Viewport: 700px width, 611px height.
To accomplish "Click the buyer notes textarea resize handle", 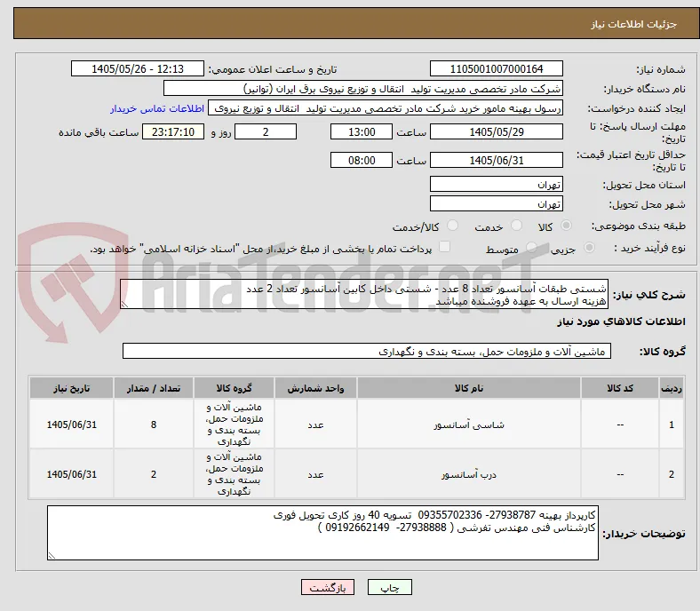I will (52, 556).
